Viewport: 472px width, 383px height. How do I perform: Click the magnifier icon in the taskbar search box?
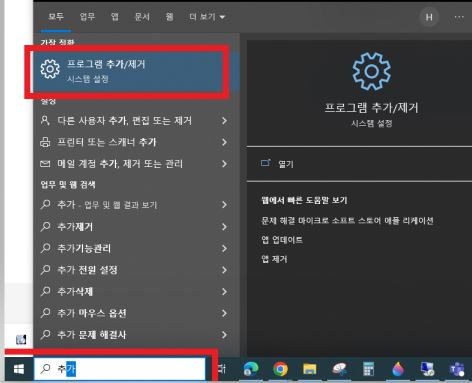click(45, 369)
